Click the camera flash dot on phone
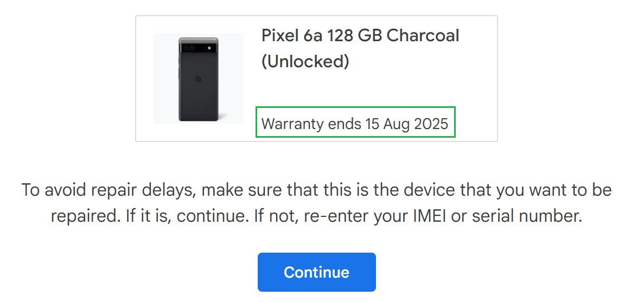Image resolution: width=644 pixels, height=302 pixels. click(x=208, y=48)
